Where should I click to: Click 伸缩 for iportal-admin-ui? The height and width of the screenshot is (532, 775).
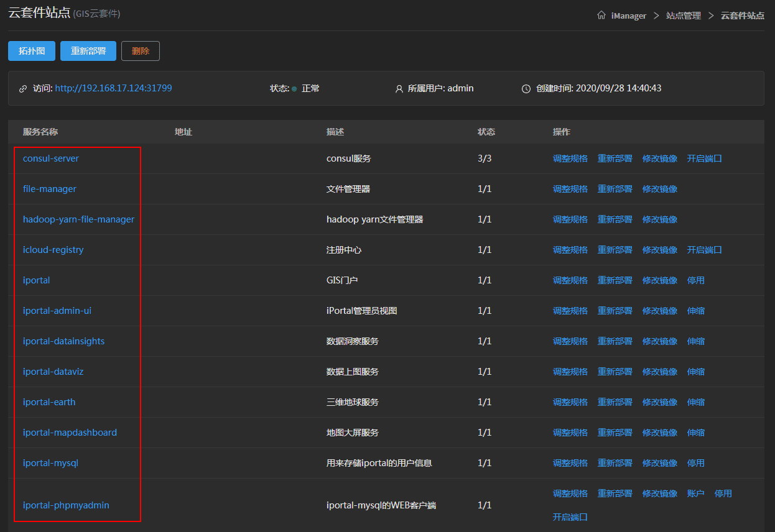click(695, 311)
